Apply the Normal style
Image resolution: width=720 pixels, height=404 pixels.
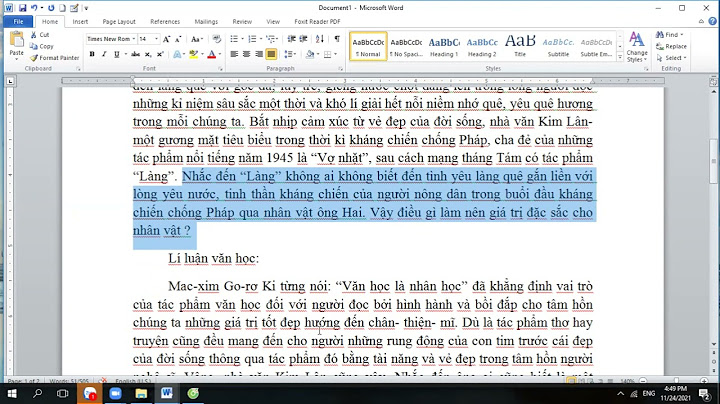coord(368,46)
